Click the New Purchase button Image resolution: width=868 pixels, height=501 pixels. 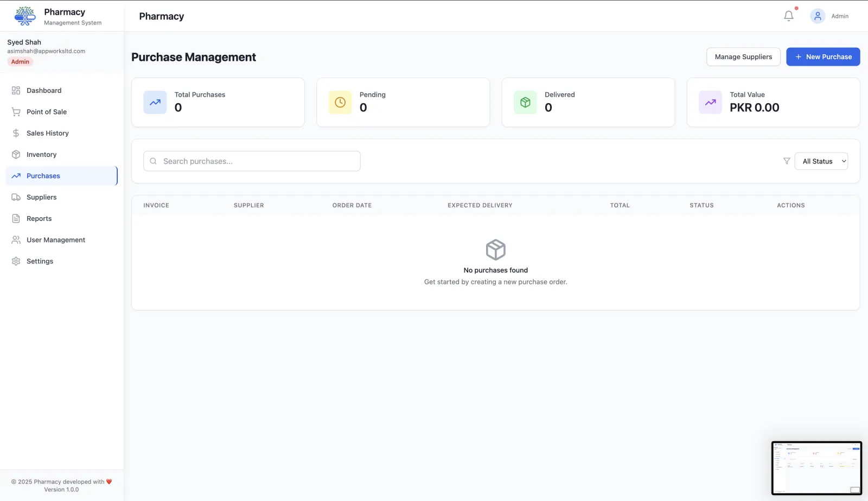pyautogui.click(x=823, y=57)
